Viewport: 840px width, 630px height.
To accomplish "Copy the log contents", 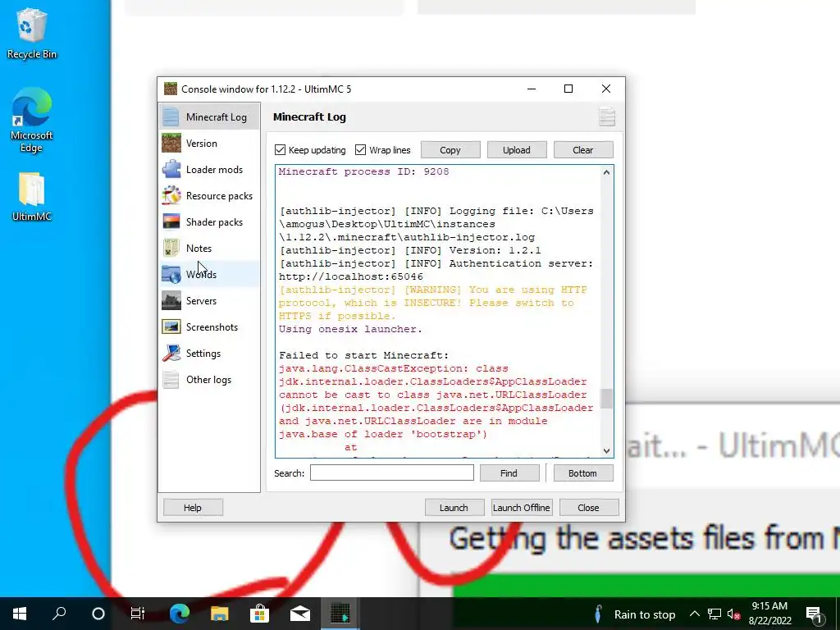I will coord(450,150).
